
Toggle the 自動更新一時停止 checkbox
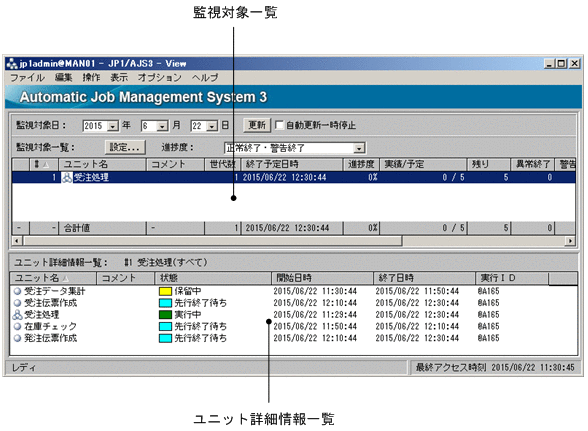279,125
